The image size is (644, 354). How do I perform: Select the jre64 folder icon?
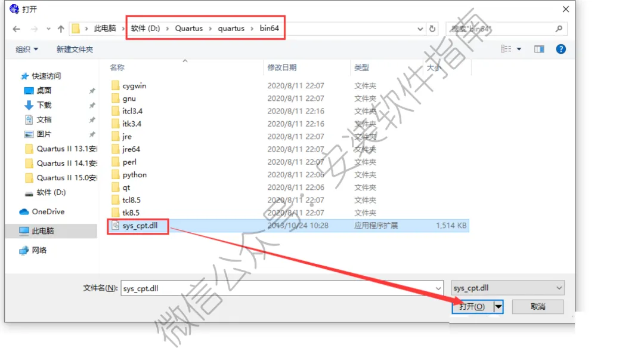coord(116,149)
